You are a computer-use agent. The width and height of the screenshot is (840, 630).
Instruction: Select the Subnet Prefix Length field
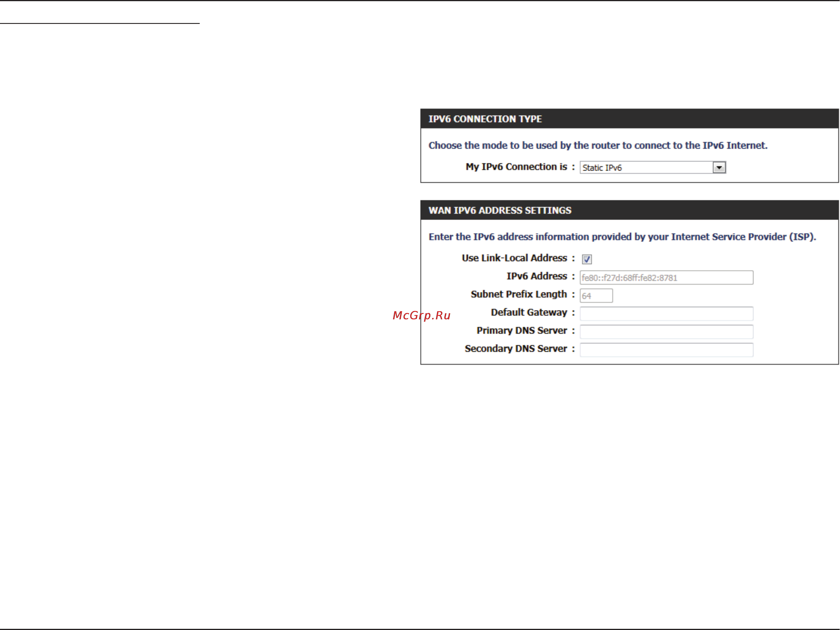[x=596, y=296]
